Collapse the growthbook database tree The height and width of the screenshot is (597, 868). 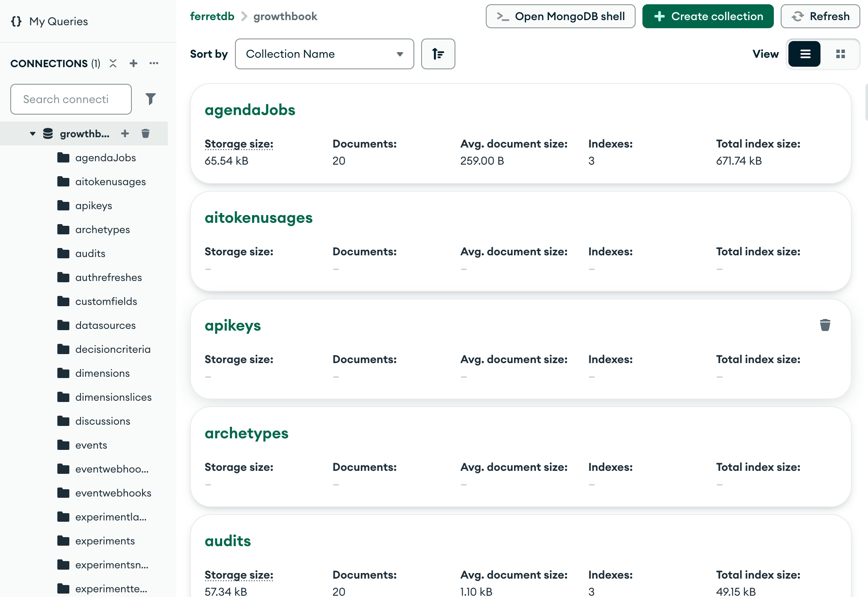click(x=32, y=133)
